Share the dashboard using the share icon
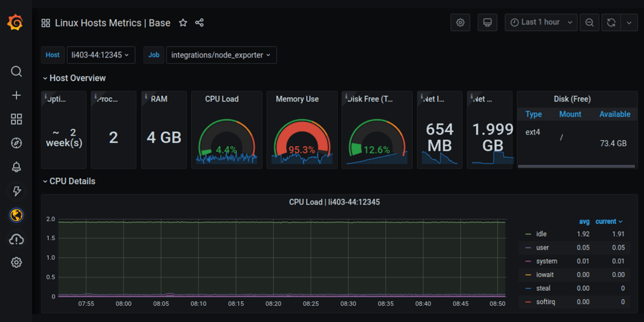Viewport: 644px width, 322px height. tap(199, 23)
